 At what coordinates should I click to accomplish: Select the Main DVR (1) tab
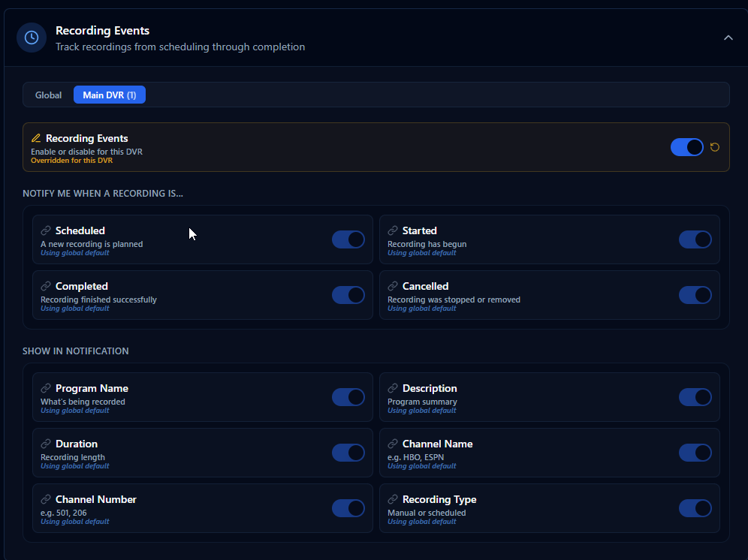[110, 95]
